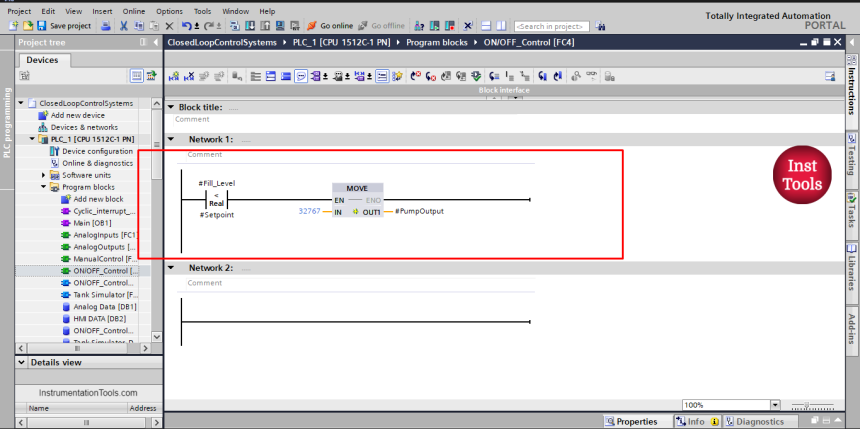Collapse ClosedLoopControlSystems tree node
860x429 pixels.
pos(21,103)
